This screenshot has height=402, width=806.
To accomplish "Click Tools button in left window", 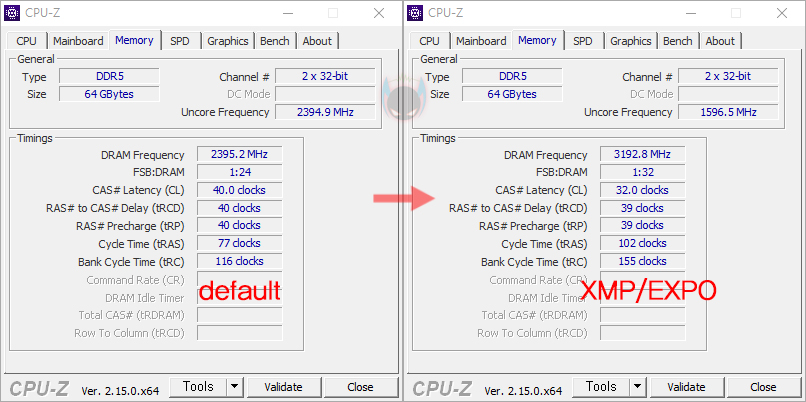I will click(198, 387).
